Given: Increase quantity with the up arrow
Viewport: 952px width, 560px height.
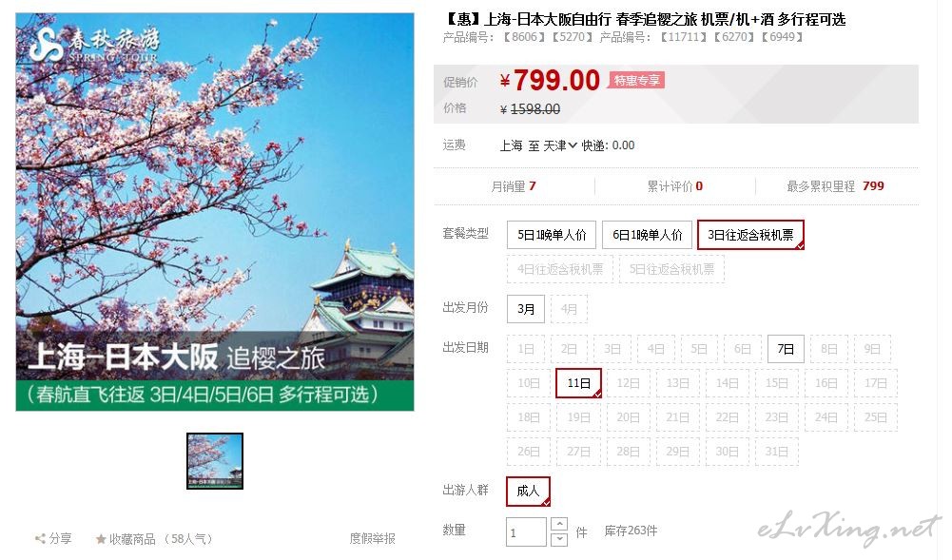Looking at the screenshot, I should pos(559,524).
